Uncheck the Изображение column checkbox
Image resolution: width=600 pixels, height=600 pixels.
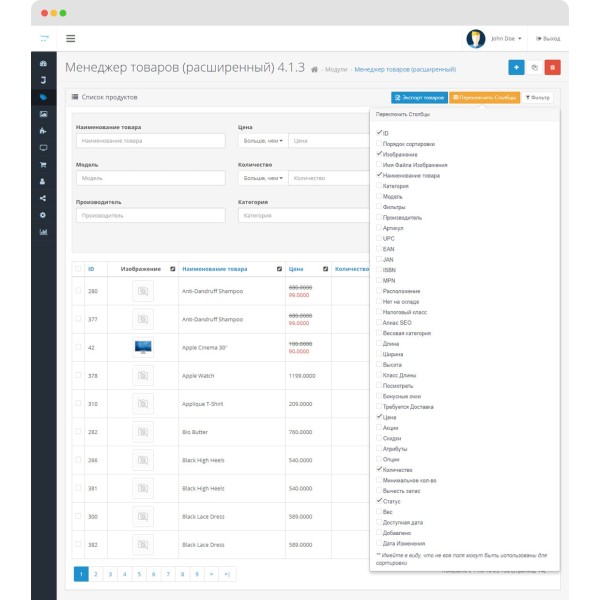click(x=379, y=153)
